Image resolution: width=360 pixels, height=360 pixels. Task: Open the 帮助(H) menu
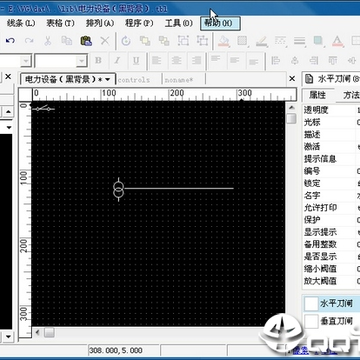[220, 23]
